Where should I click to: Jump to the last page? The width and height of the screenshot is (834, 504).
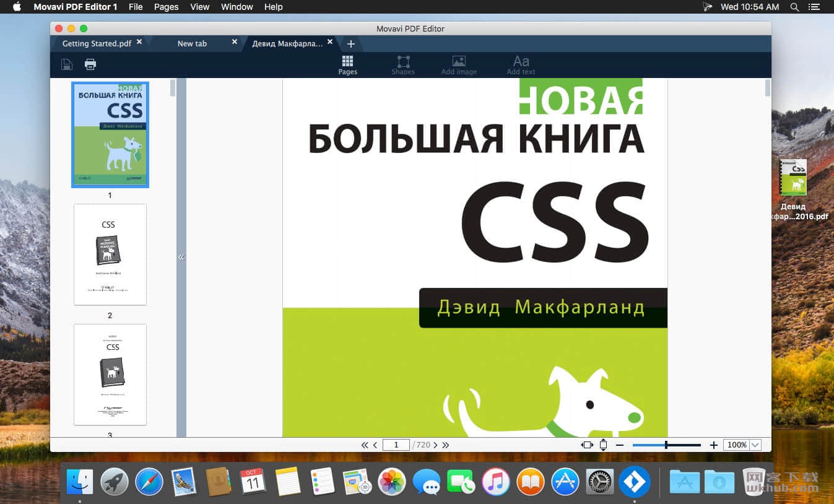coord(445,445)
